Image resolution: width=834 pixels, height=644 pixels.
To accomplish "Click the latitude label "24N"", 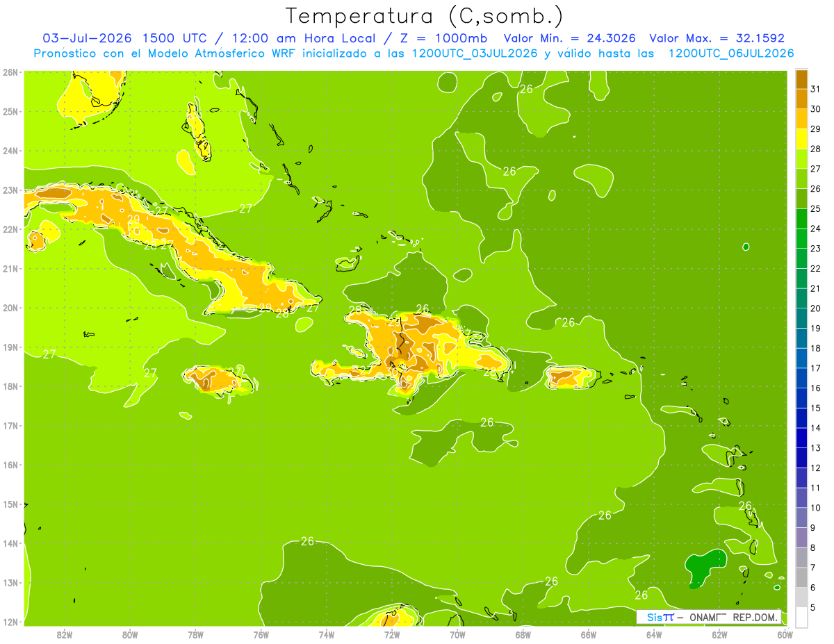I will coord(10,151).
